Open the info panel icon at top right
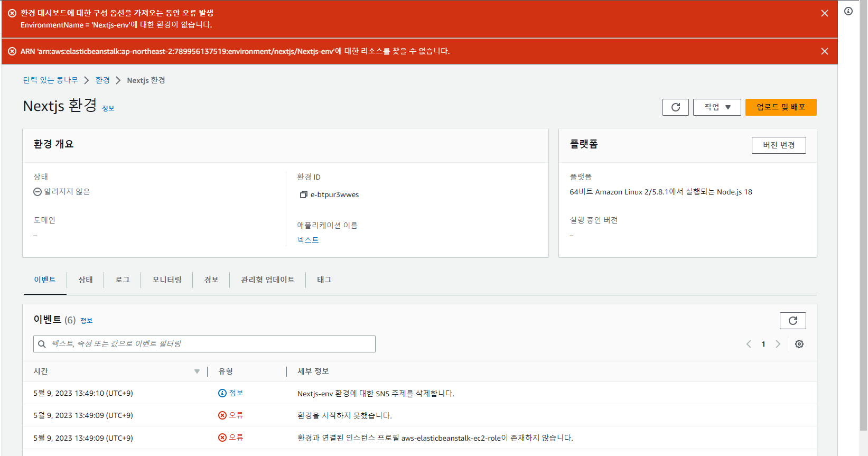868x456 pixels. click(848, 11)
